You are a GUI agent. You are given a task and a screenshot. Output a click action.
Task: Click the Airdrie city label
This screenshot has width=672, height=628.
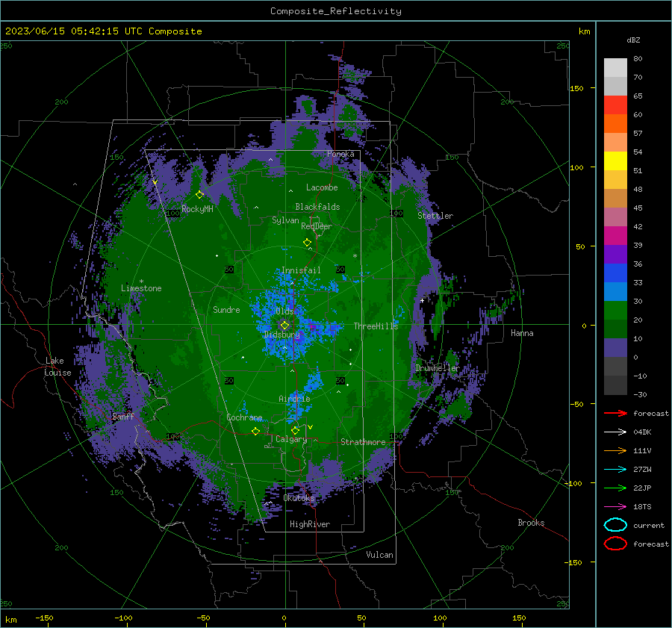pos(294,399)
